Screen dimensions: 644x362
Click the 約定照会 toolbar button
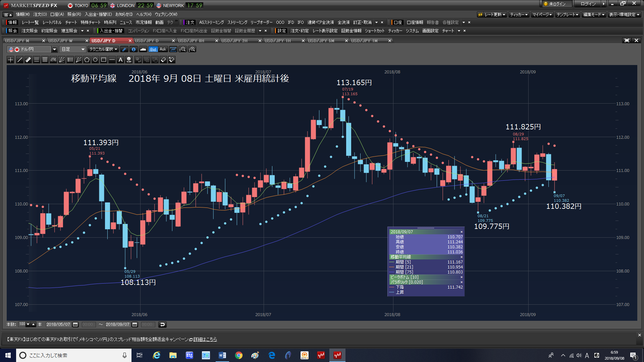[49, 31]
